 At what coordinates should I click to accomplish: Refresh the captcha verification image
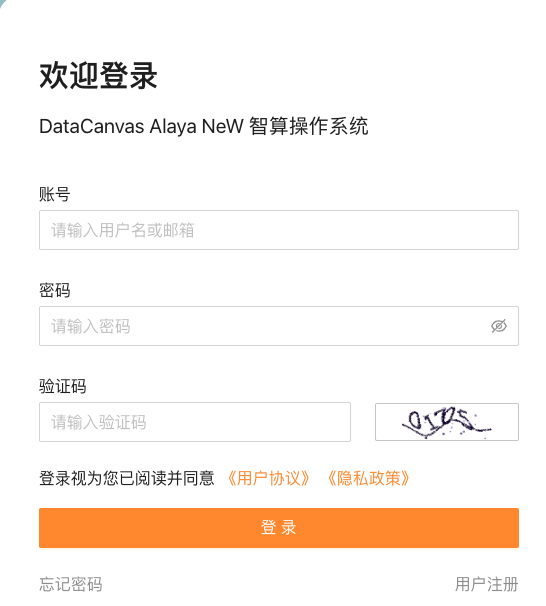coord(447,422)
